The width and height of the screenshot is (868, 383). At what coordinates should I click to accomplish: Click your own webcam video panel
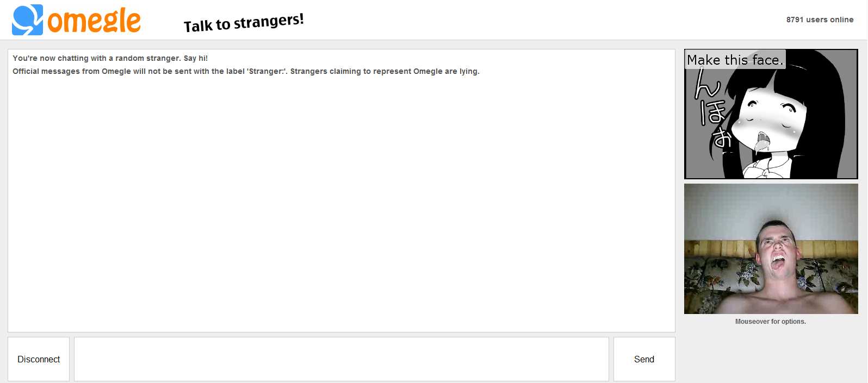click(x=771, y=249)
